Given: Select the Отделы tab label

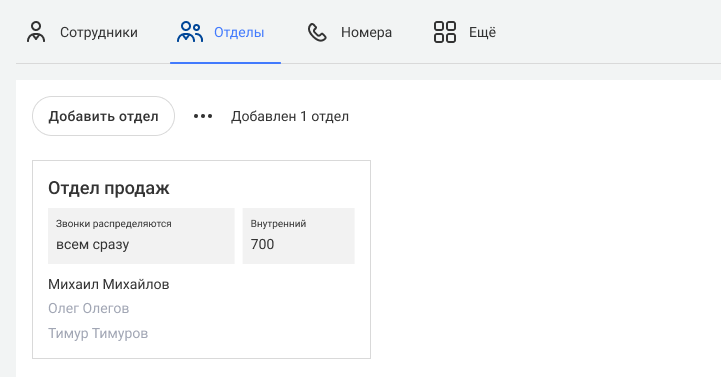Looking at the screenshot, I should pyautogui.click(x=239, y=33).
